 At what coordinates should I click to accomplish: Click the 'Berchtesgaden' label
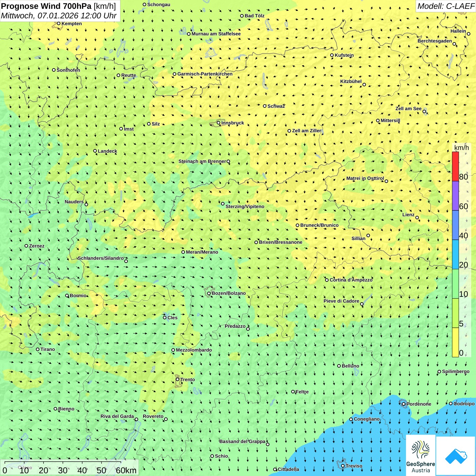coord(435,41)
